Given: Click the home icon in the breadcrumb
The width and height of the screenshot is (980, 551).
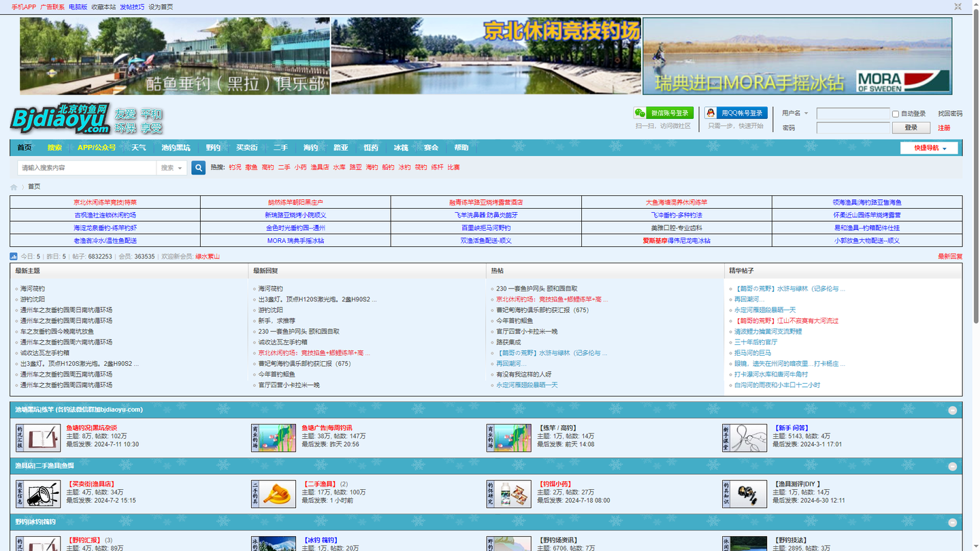Looking at the screenshot, I should [x=14, y=187].
